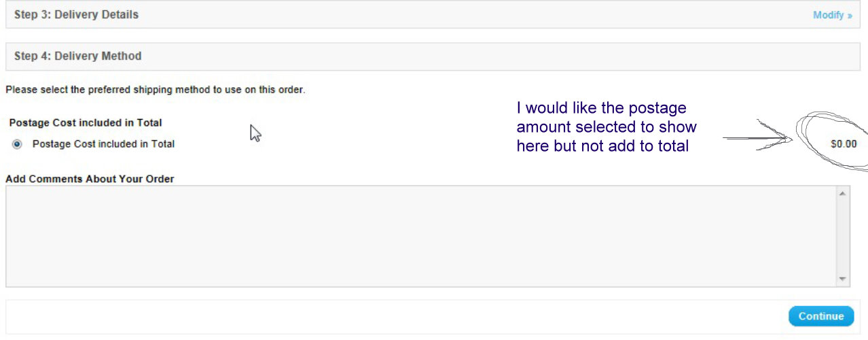Click the comments box scrollbar up arrow
The height and width of the screenshot is (340, 868).
coord(843,194)
